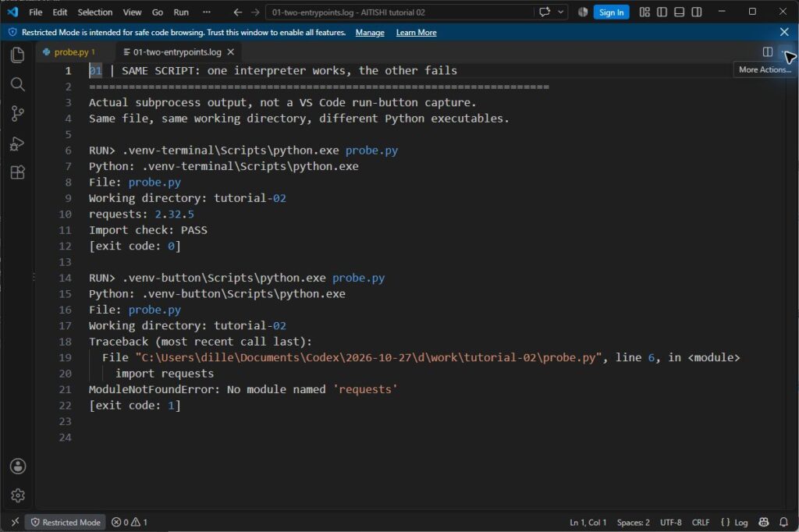Toggle the bottom panel

680,12
